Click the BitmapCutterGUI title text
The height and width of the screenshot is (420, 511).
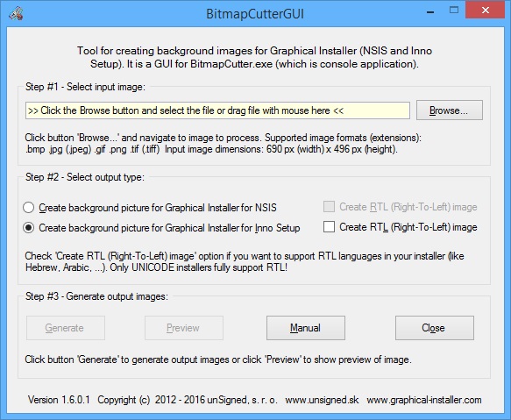tap(255, 14)
